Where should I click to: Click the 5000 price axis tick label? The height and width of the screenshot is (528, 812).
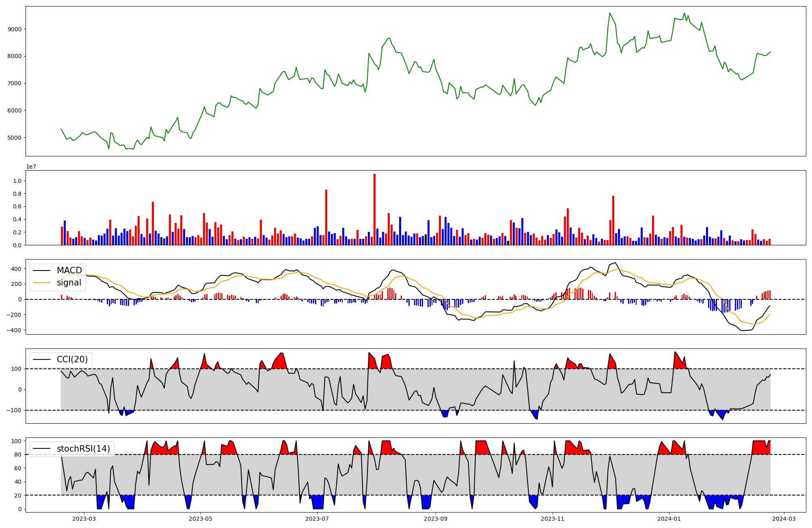pos(14,138)
